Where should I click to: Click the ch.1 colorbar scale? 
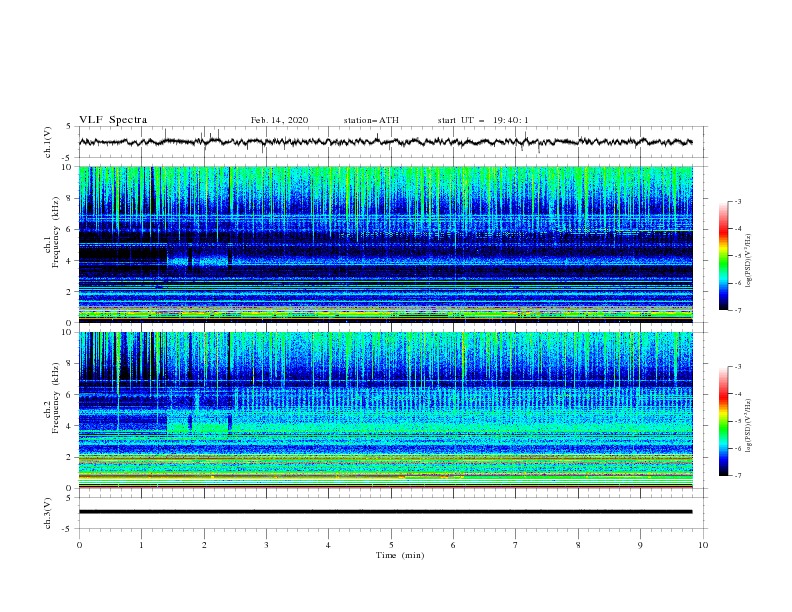[x=724, y=256]
